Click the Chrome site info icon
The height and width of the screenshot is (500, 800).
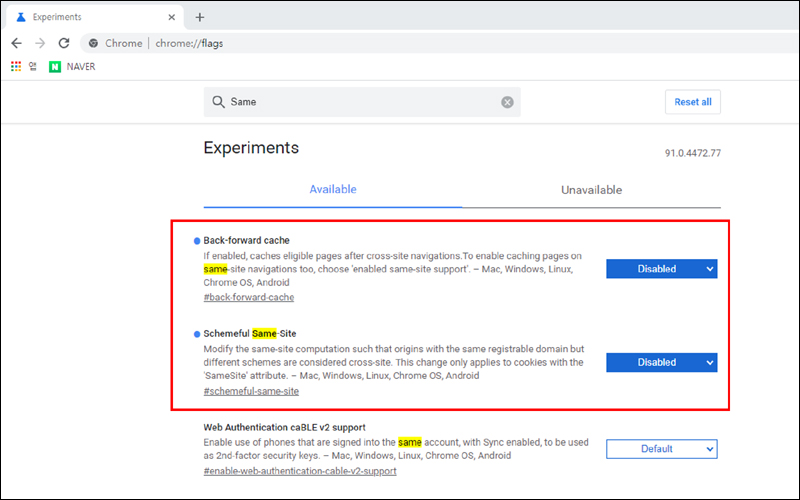point(93,43)
